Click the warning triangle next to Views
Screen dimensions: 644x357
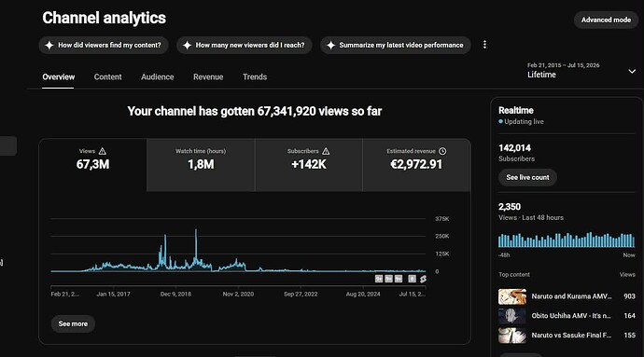103,151
